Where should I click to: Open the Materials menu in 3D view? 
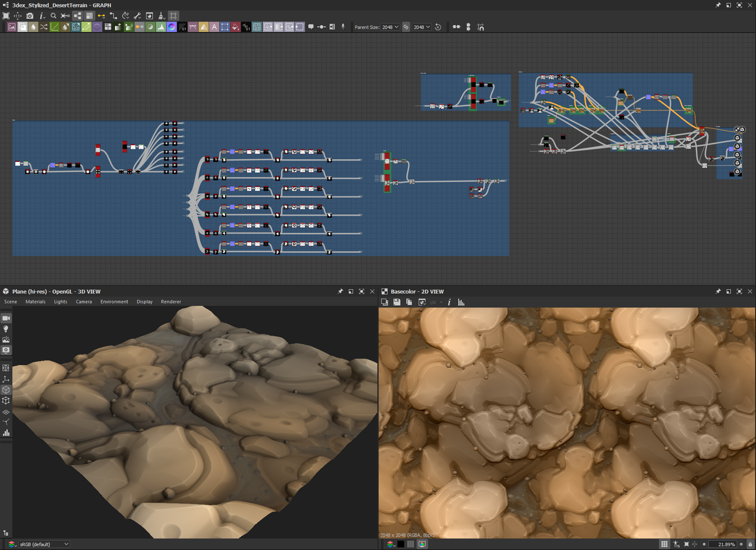tap(35, 302)
